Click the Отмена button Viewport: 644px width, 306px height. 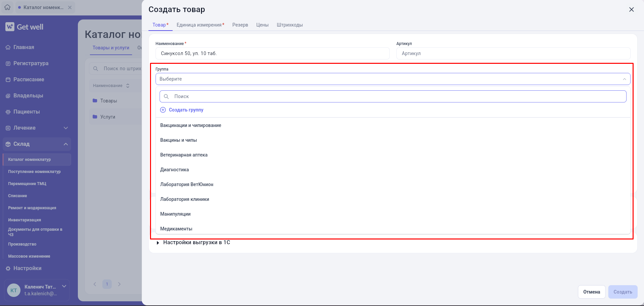point(591,292)
